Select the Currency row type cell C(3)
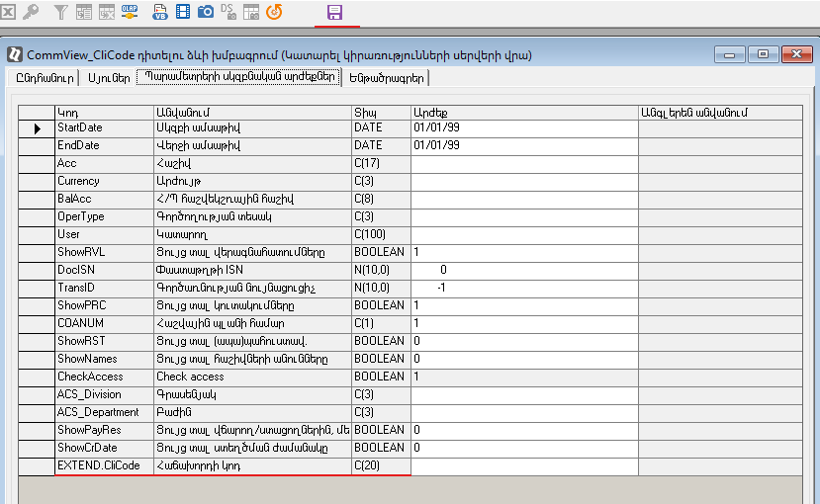The image size is (820, 504). [381, 182]
